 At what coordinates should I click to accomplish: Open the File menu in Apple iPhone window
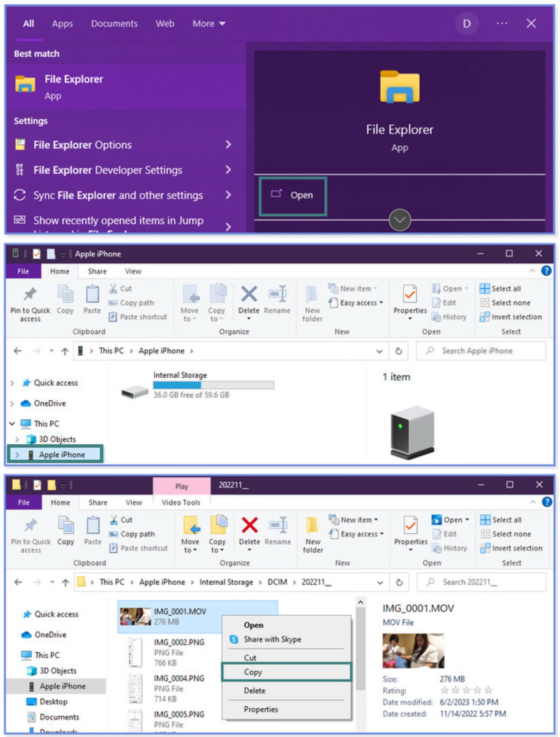coord(23,271)
